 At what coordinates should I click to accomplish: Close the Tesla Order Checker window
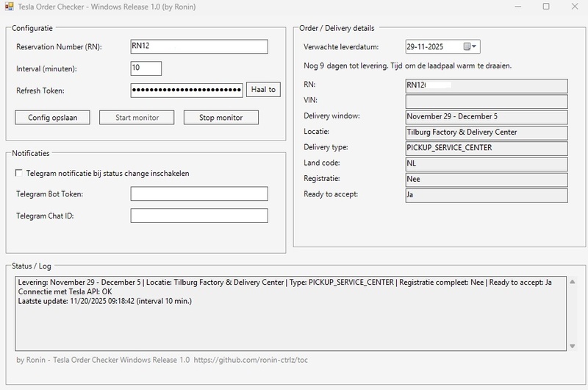click(x=575, y=7)
